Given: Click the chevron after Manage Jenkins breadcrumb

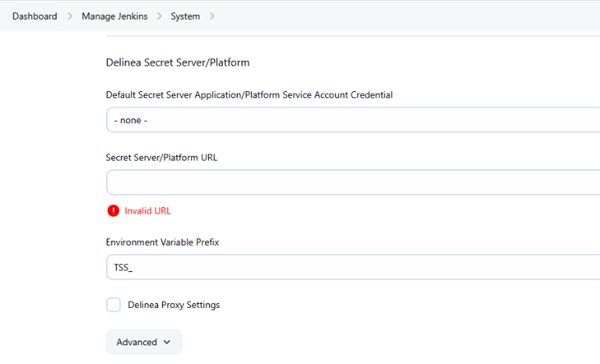Looking at the screenshot, I should click(x=159, y=16).
